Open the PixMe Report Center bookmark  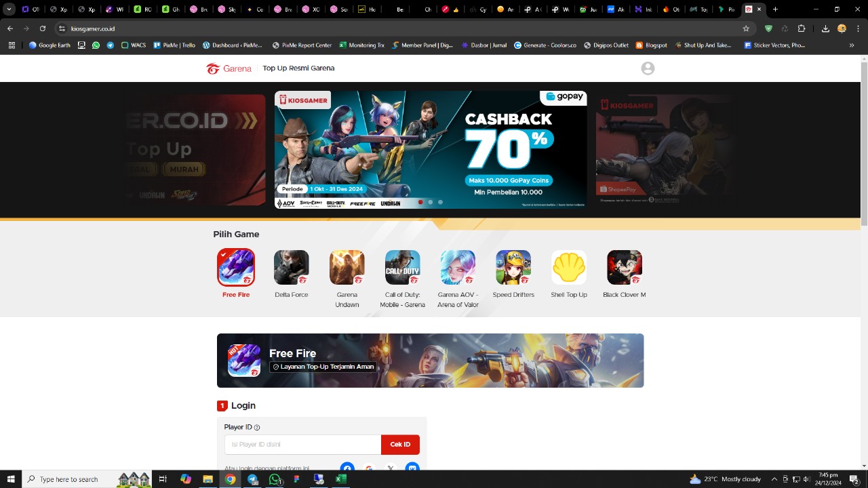[302, 45]
